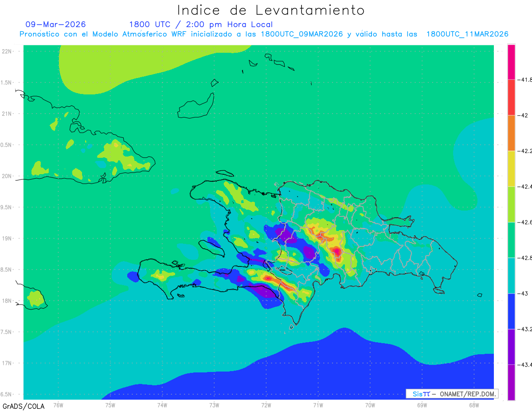532x411 pixels.
Task: Click the '20N' latitude label
Action: click(x=7, y=176)
